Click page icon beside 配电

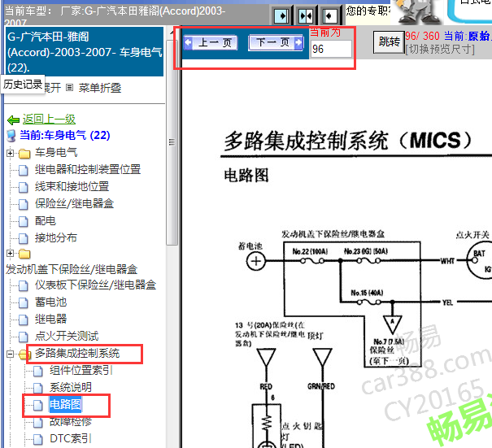[24, 221]
